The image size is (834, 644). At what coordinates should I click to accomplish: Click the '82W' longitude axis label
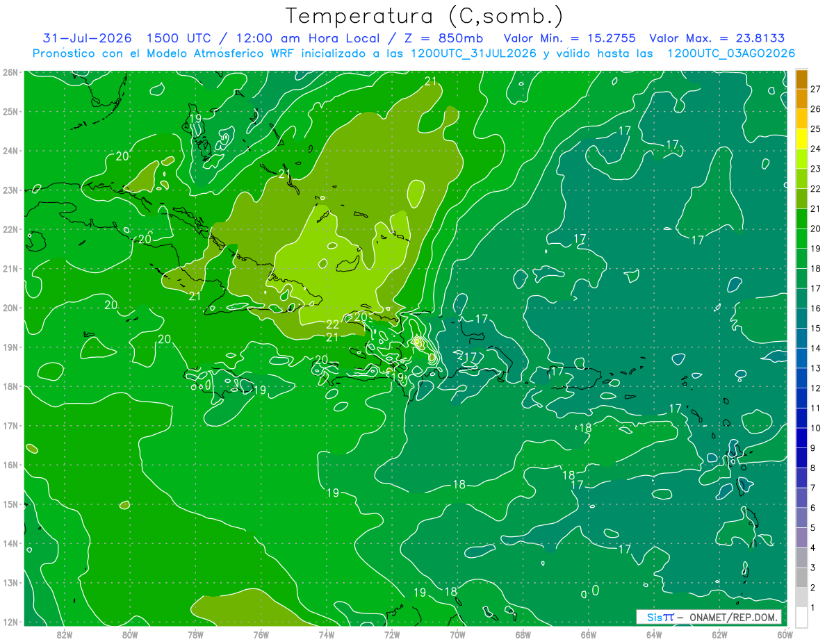pos(65,634)
